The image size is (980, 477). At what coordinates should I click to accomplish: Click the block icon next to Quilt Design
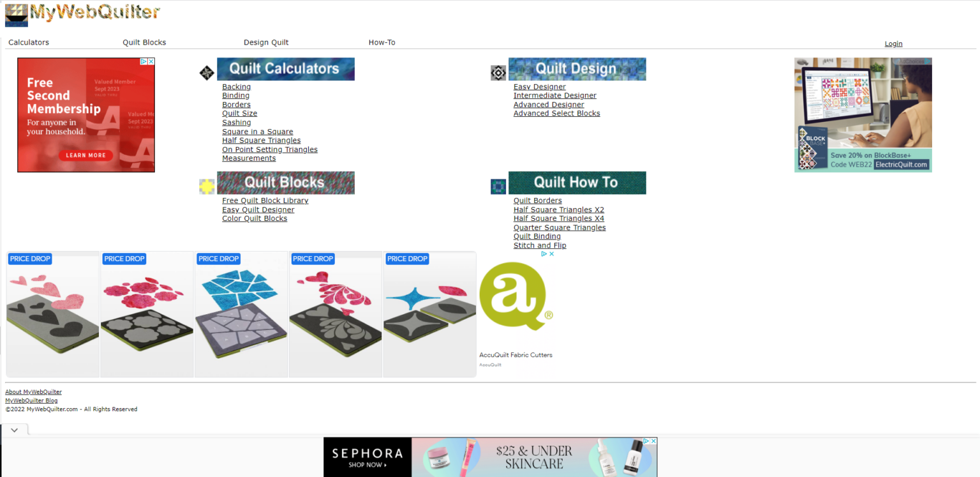tap(498, 73)
